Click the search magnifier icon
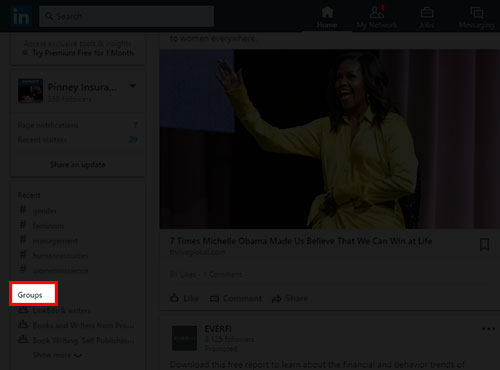500x370 pixels. pos(49,16)
